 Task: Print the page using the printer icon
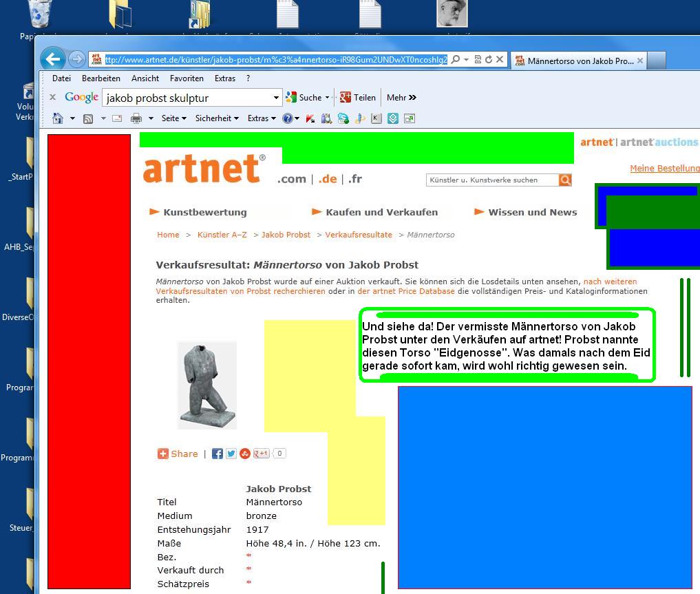tap(136, 118)
